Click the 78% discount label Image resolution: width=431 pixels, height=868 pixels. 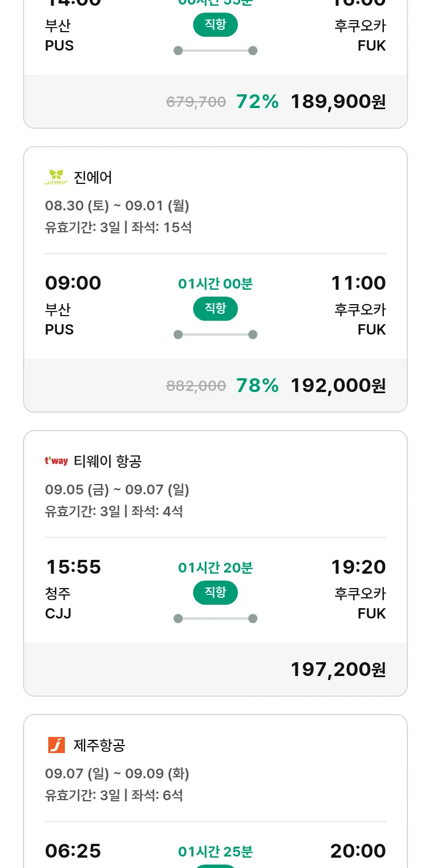point(257,385)
